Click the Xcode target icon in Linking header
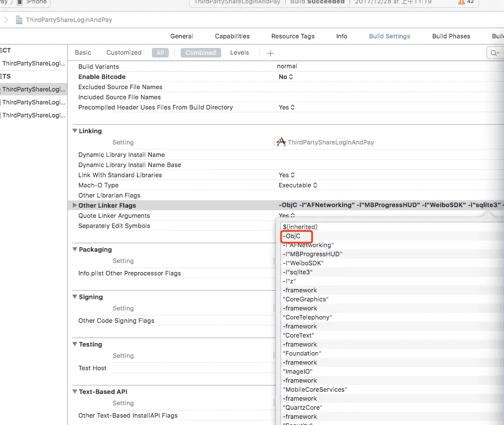Screen dimensions: 504x425 point(281,142)
